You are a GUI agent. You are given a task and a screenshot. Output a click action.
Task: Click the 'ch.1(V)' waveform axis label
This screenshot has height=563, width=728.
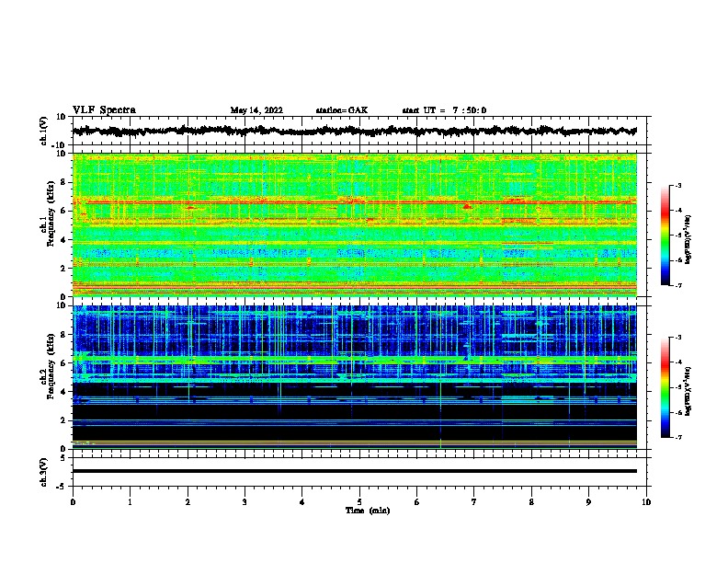pyautogui.click(x=44, y=131)
